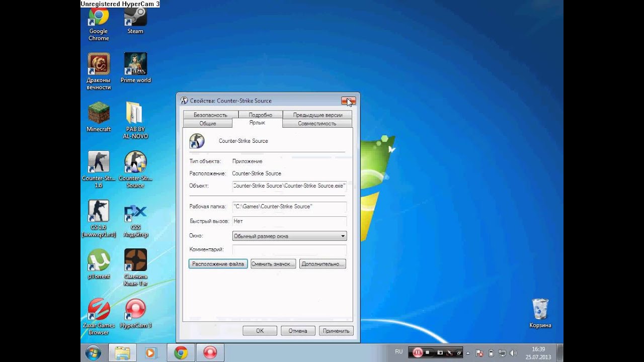Switch to the Ярлык tab
The width and height of the screenshot is (644, 362).
pyautogui.click(x=257, y=123)
